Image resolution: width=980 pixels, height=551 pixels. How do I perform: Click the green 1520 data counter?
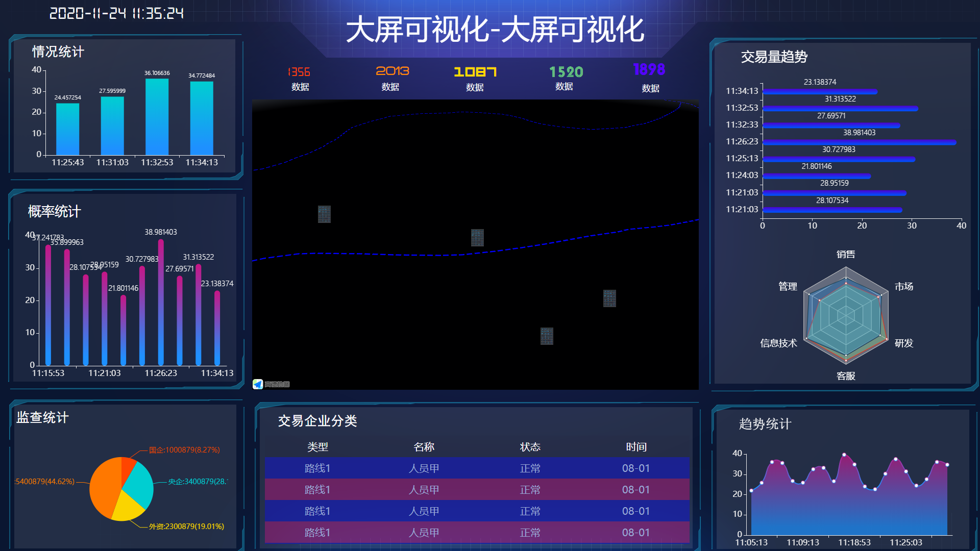click(x=566, y=72)
